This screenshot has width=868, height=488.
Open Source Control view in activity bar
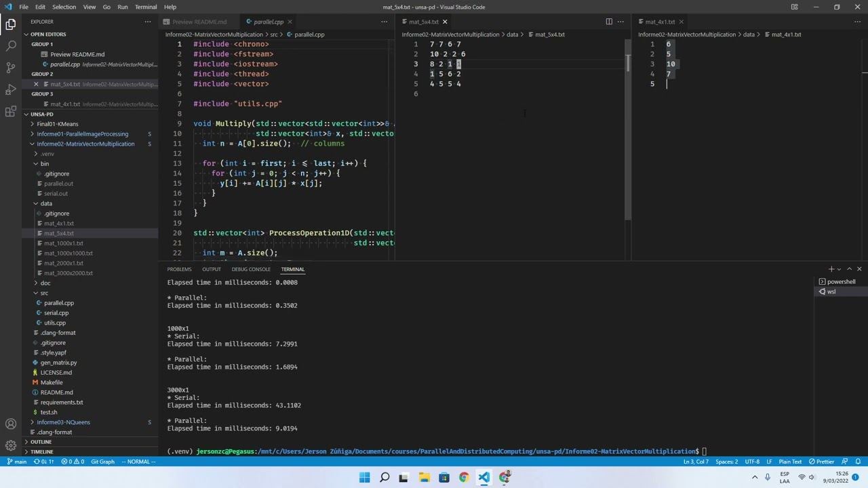coord(11,68)
